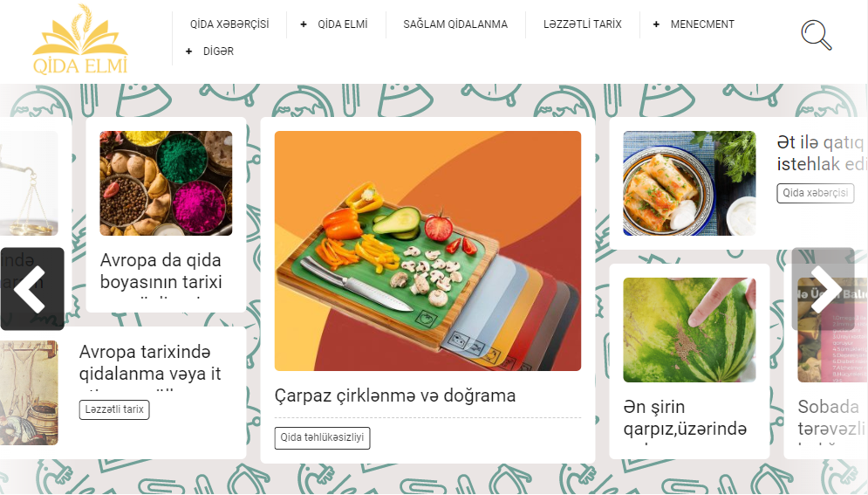This screenshot has height=495, width=868.
Task: Advance carousel with right arrow
Action: tap(824, 288)
